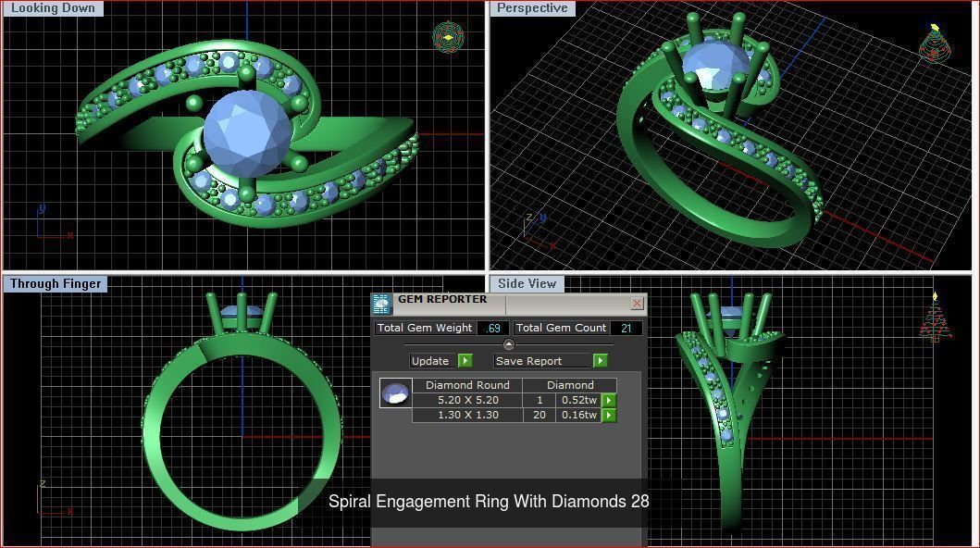Image resolution: width=980 pixels, height=548 pixels.
Task: Click the green Save Report arrow
Action: point(600,360)
